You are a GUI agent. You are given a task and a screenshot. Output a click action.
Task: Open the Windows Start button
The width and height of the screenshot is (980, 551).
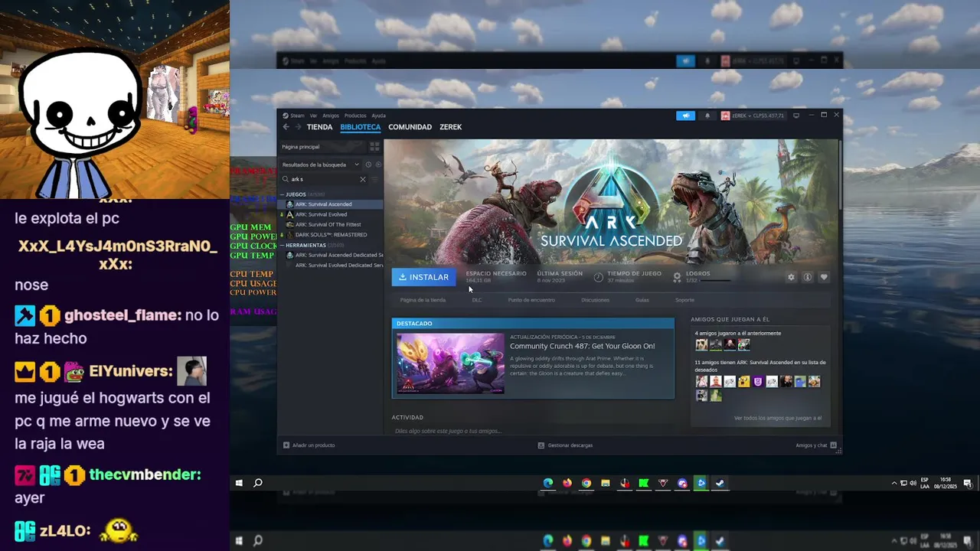coord(239,483)
